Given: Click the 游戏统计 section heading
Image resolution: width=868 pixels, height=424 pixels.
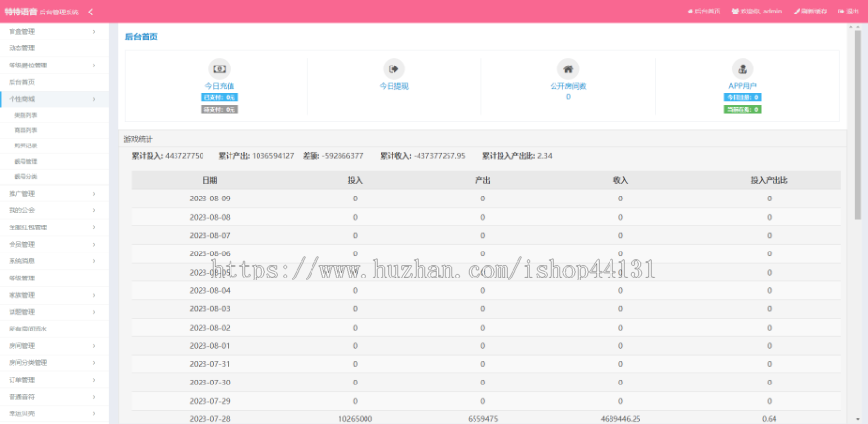Looking at the screenshot, I should 138,139.
